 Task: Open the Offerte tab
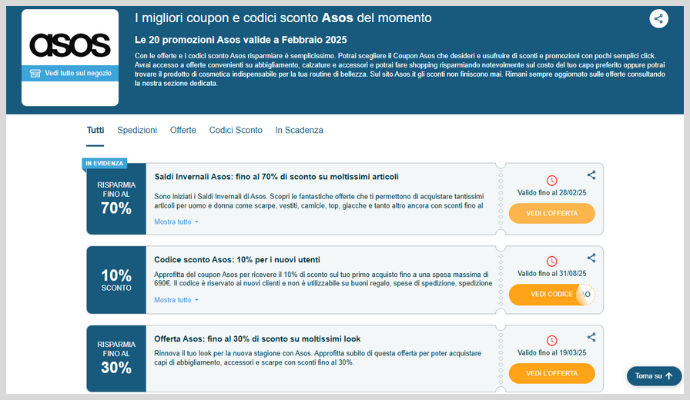(183, 131)
